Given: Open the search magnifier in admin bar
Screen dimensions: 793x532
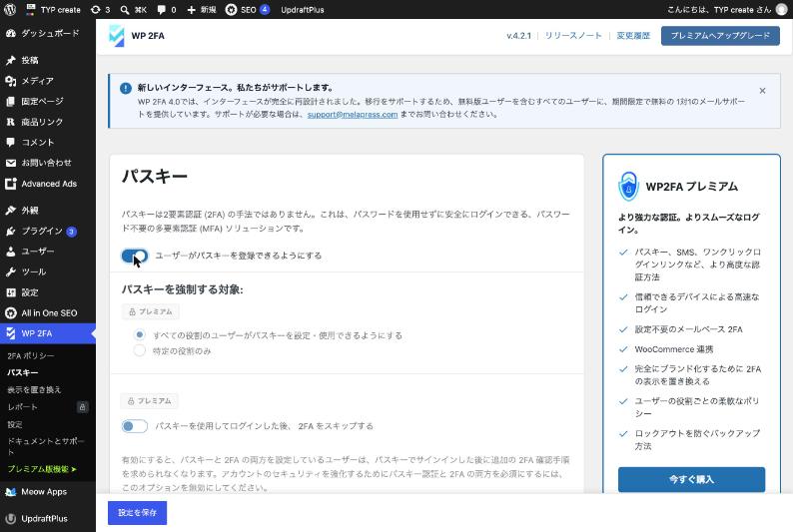Looking at the screenshot, I should point(125,10).
